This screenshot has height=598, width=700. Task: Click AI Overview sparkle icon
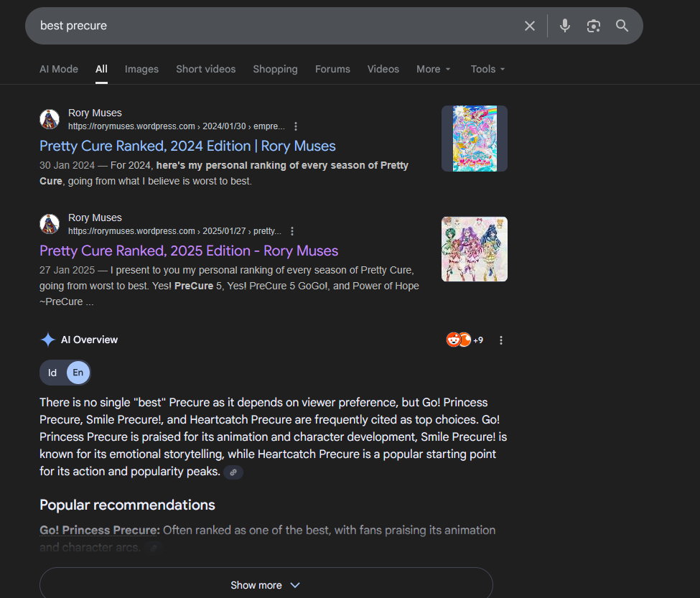click(48, 340)
